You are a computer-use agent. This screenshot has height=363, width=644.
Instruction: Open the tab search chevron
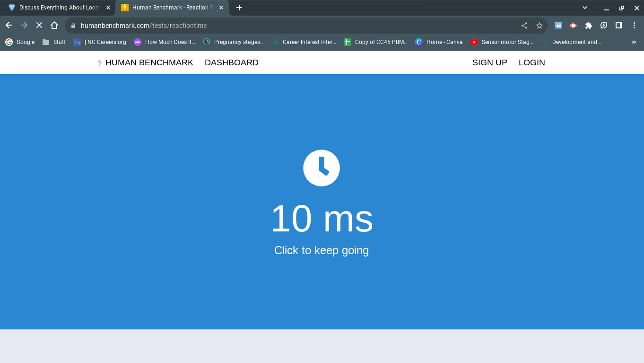585,8
